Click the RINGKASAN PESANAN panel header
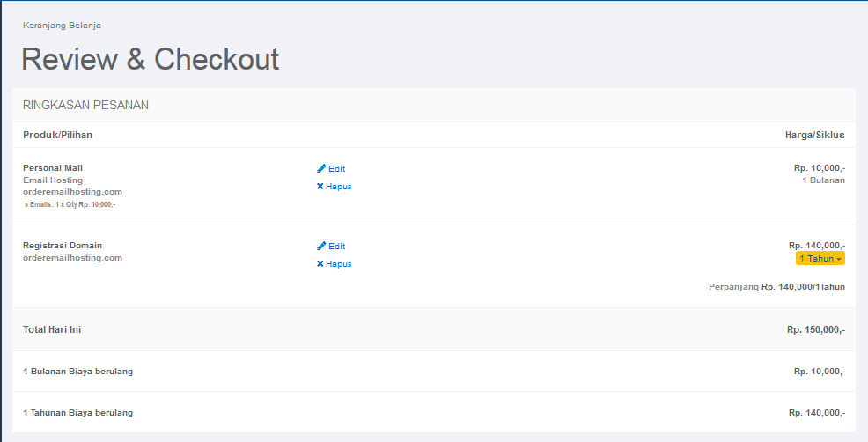 pyautogui.click(x=434, y=105)
